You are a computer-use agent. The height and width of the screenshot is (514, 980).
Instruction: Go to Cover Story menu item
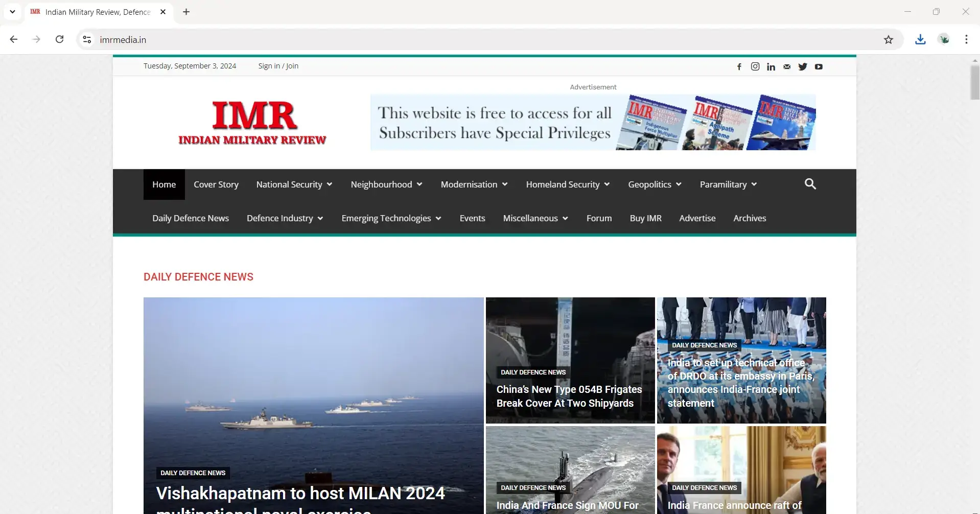click(x=216, y=184)
